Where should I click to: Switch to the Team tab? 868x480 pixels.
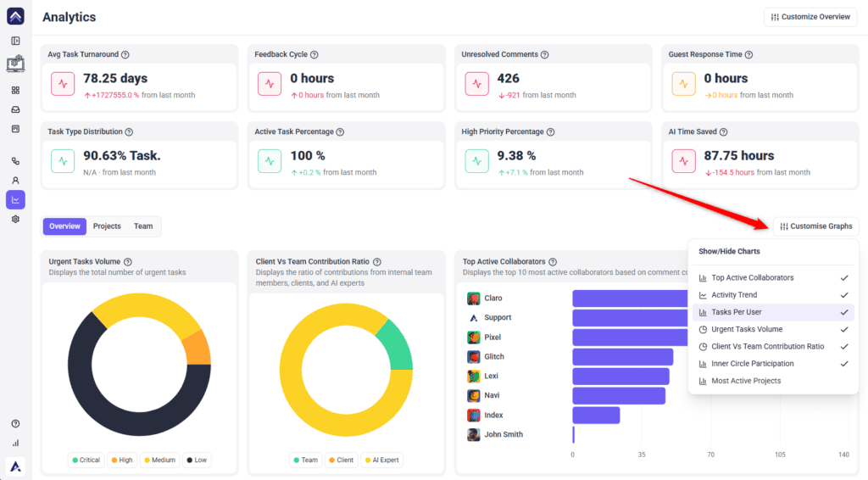[x=143, y=226]
